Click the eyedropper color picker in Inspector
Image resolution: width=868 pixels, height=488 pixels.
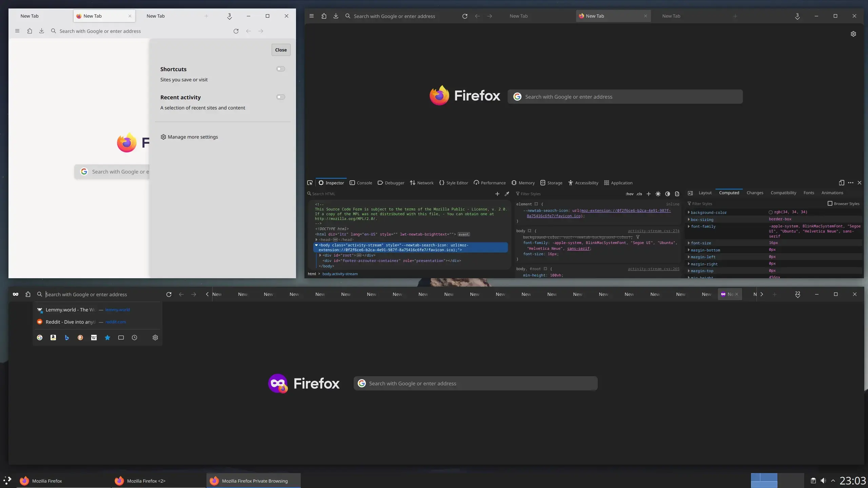click(x=507, y=194)
